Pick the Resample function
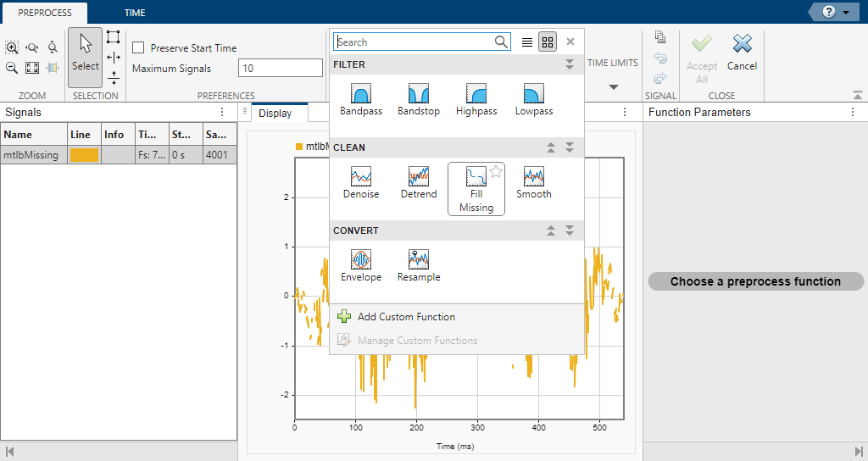Image resolution: width=868 pixels, height=461 pixels. (x=419, y=265)
